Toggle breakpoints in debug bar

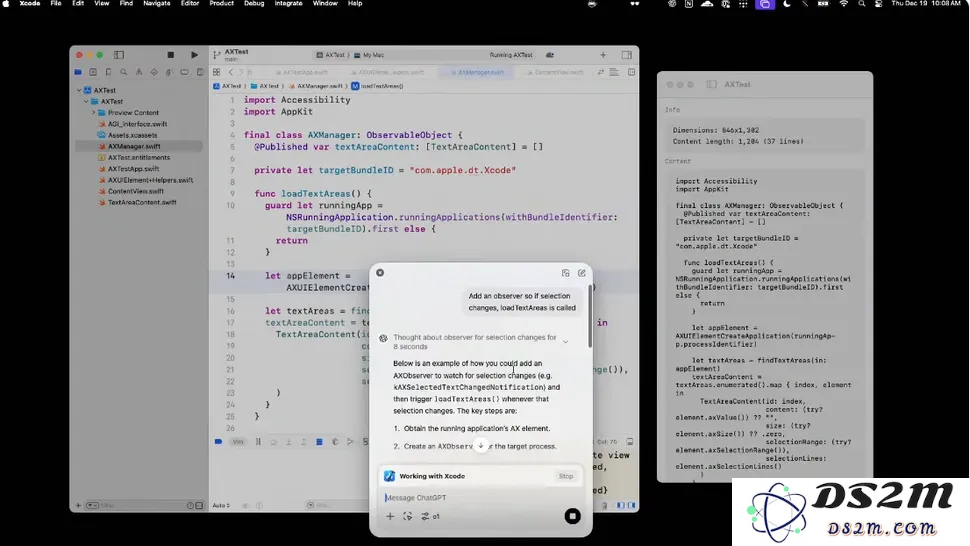tap(218, 442)
